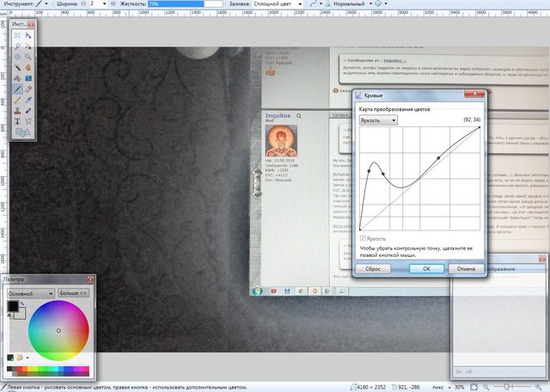Select the Color Picker eyedropper tool
The height and width of the screenshot is (392, 550).
coord(28,100)
